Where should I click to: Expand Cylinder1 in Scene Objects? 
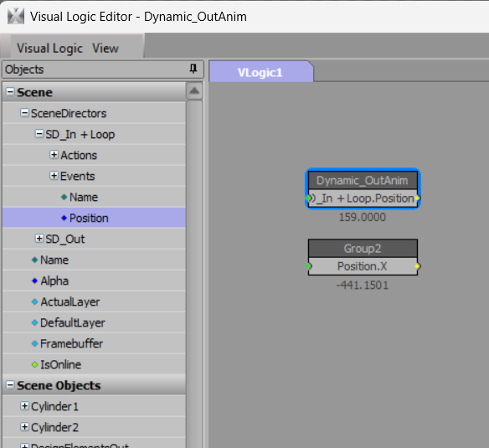coord(24,406)
